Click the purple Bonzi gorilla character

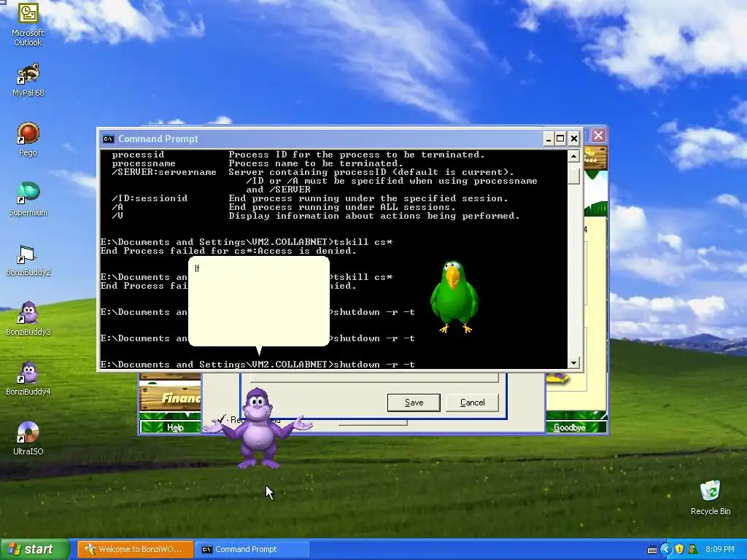tap(258, 427)
